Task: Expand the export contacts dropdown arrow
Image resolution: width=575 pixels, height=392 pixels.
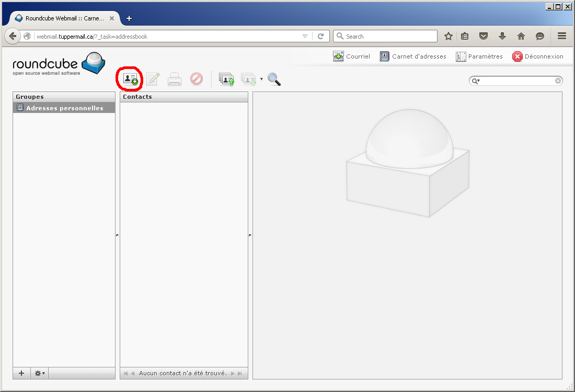Action: point(261,79)
